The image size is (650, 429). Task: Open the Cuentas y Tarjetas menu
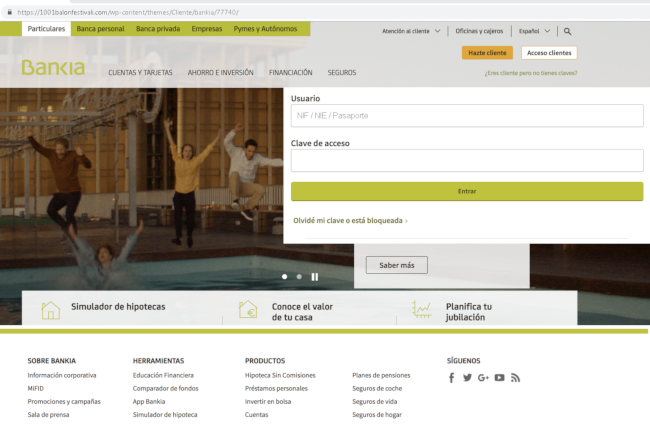click(x=140, y=73)
